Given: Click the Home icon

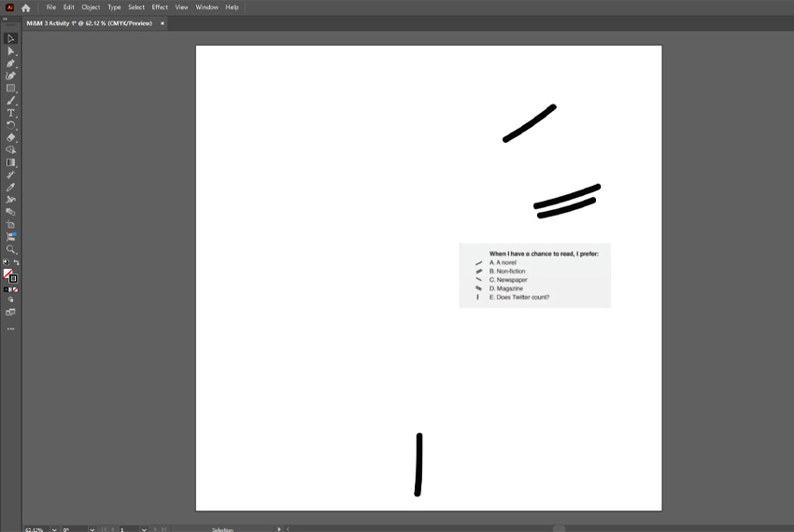Looking at the screenshot, I should click(x=25, y=7).
